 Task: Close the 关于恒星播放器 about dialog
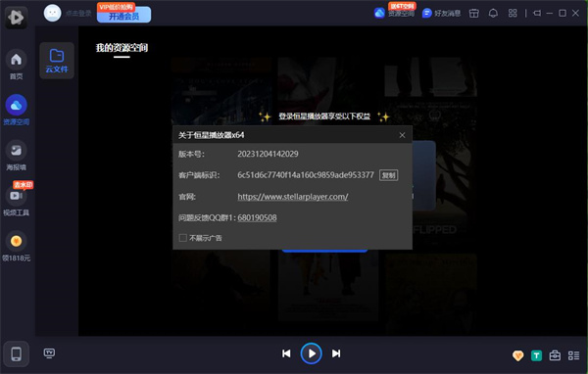tap(402, 135)
